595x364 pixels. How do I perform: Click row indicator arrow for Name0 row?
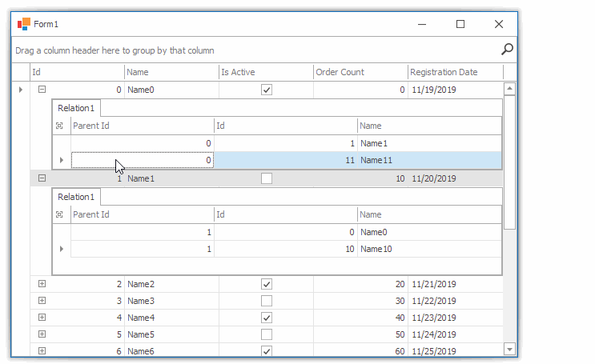pos(21,90)
